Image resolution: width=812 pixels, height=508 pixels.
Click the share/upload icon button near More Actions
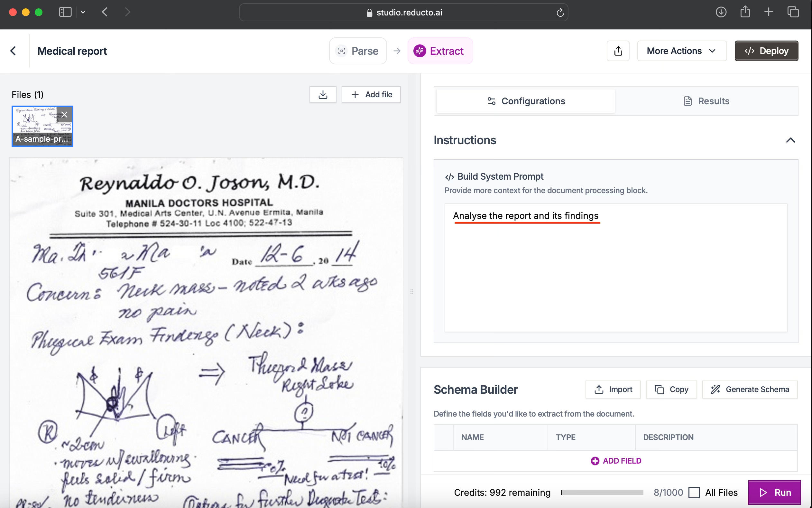pos(618,51)
